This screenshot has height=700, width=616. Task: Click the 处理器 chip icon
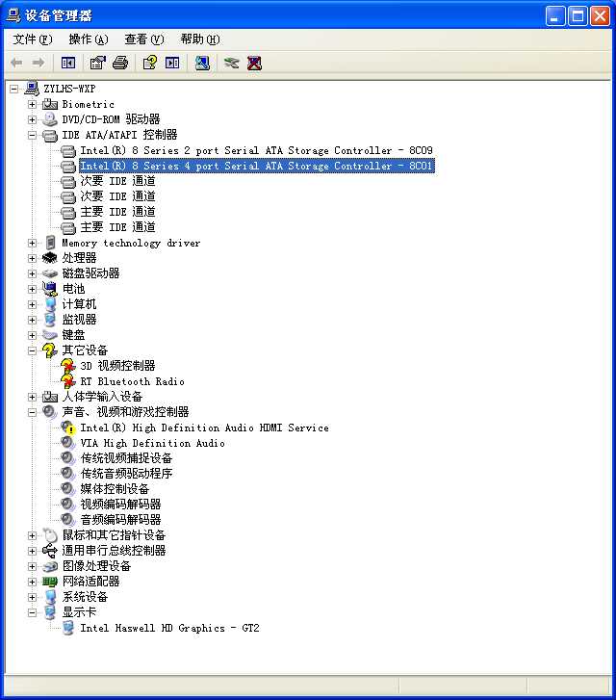pyautogui.click(x=50, y=258)
